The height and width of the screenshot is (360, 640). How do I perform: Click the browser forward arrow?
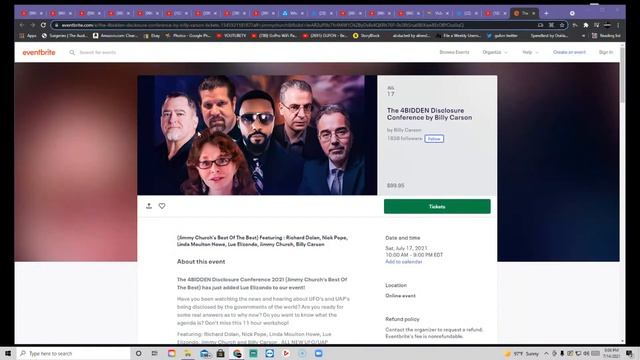(33, 25)
